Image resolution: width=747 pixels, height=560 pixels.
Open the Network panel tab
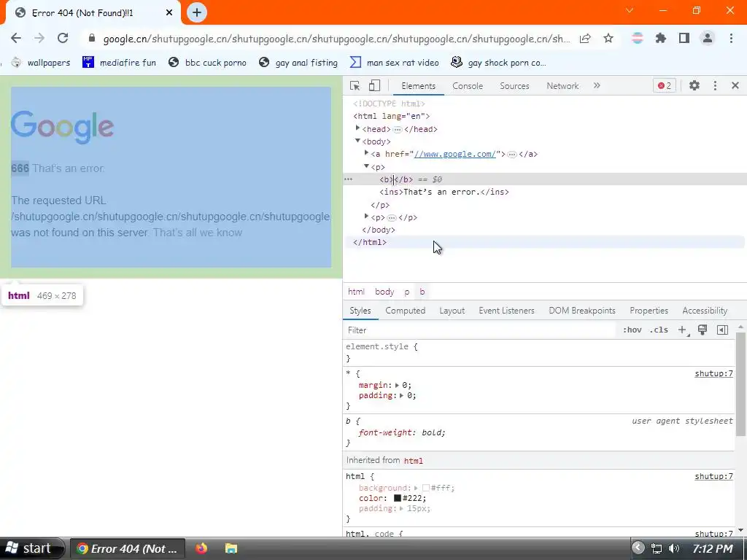(562, 86)
